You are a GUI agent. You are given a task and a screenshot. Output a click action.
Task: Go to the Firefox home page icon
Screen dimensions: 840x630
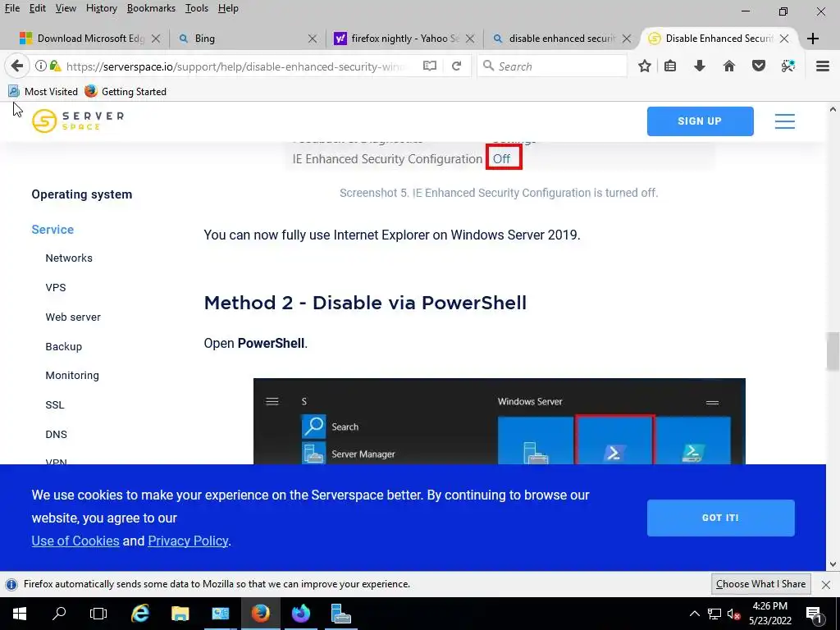(729, 66)
